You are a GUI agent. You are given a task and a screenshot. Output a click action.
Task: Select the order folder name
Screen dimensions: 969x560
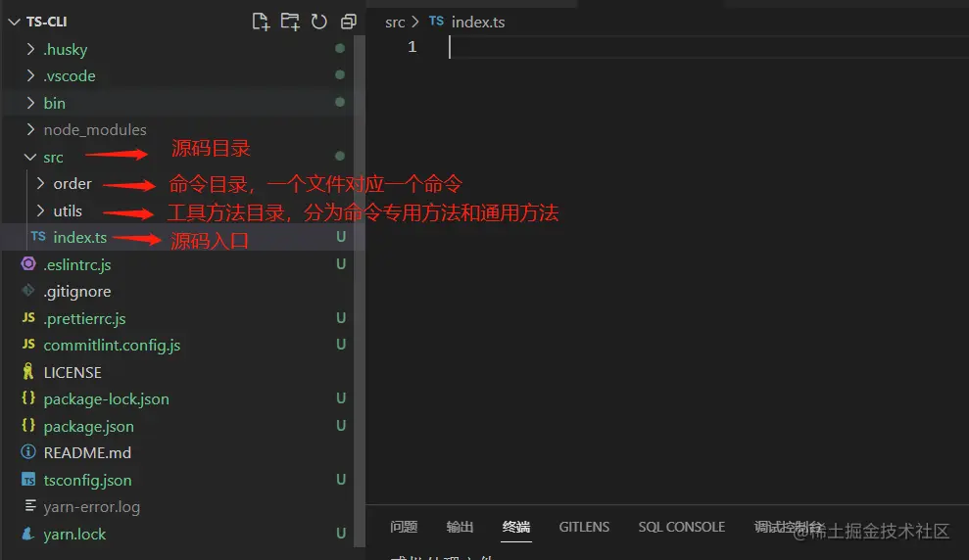pos(73,184)
